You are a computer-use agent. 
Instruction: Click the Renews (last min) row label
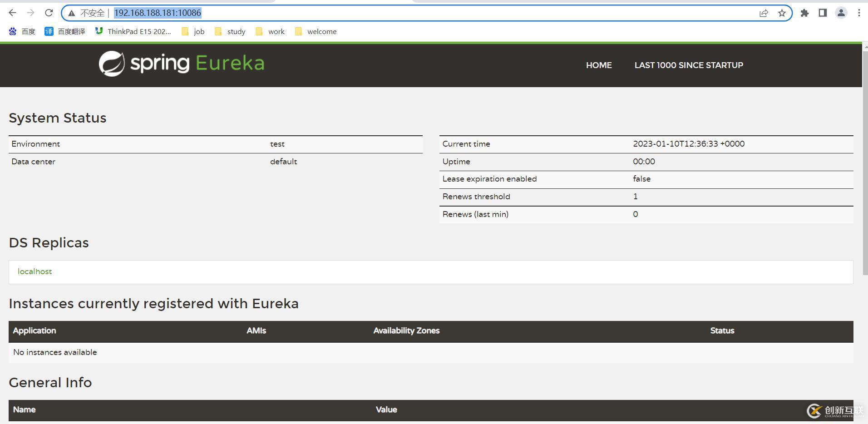tap(475, 214)
